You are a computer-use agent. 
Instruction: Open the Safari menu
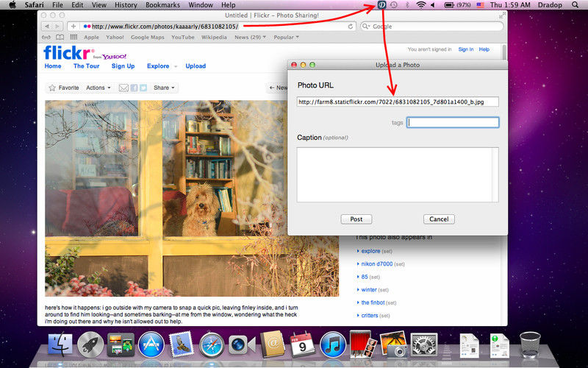(35, 5)
